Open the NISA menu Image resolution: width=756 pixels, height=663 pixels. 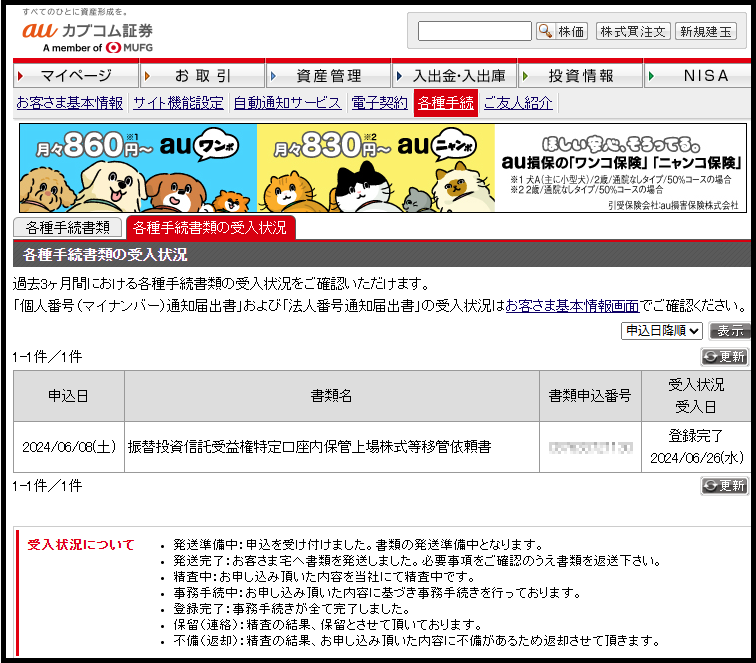click(699, 75)
